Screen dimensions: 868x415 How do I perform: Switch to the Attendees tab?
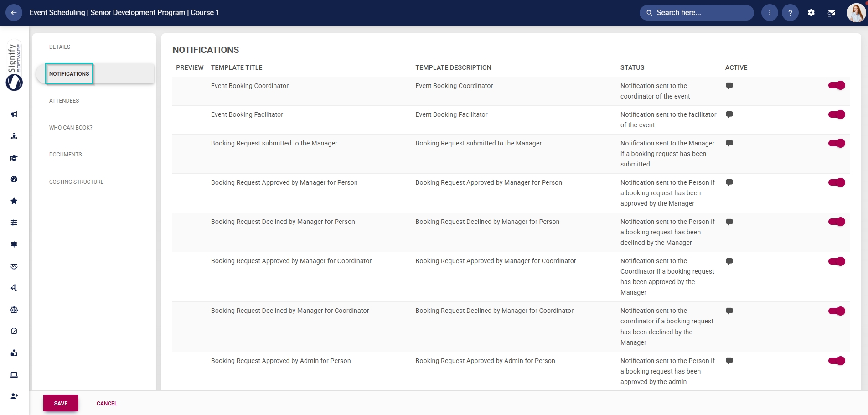[64, 101]
